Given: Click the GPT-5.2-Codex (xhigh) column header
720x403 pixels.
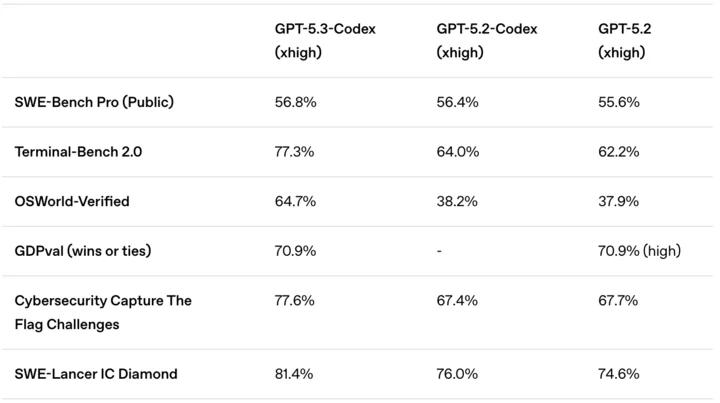Looking at the screenshot, I should click(487, 40).
